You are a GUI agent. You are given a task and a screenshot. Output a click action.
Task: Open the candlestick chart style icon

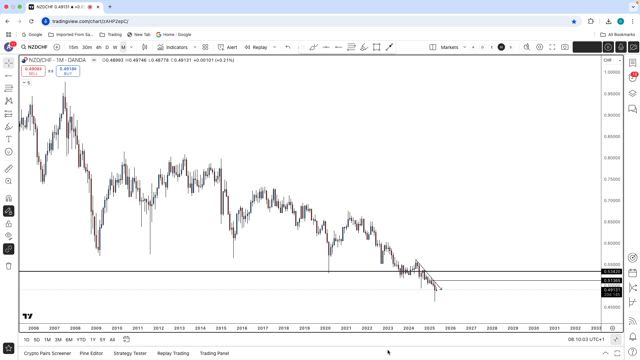(144, 47)
